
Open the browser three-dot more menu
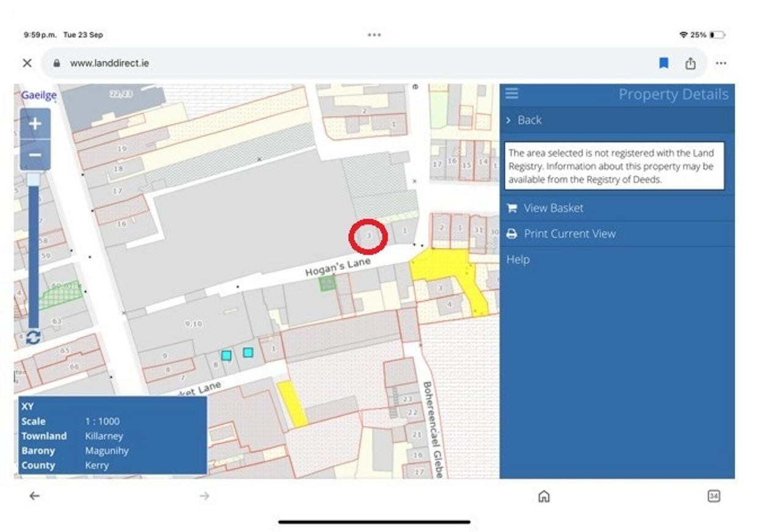tap(721, 63)
